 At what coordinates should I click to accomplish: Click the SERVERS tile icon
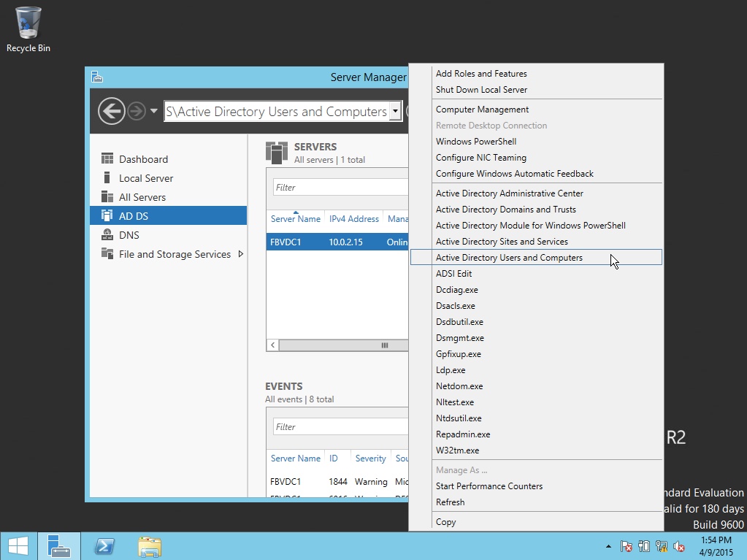(277, 153)
